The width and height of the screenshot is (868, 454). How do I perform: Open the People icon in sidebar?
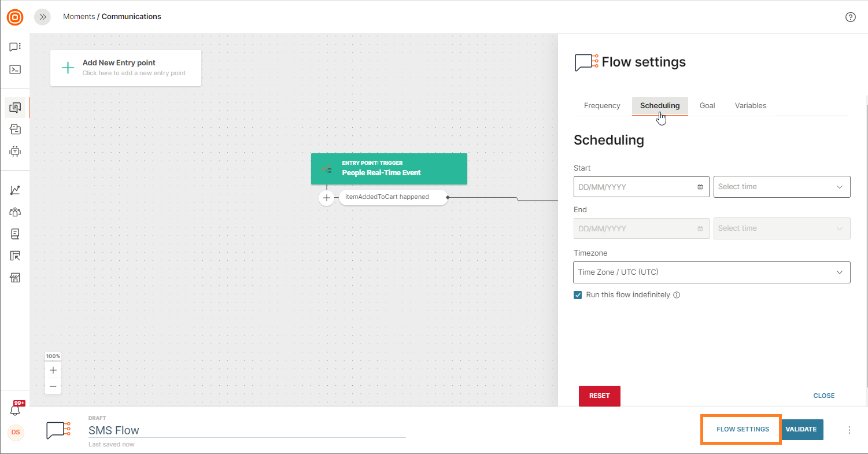(15, 212)
